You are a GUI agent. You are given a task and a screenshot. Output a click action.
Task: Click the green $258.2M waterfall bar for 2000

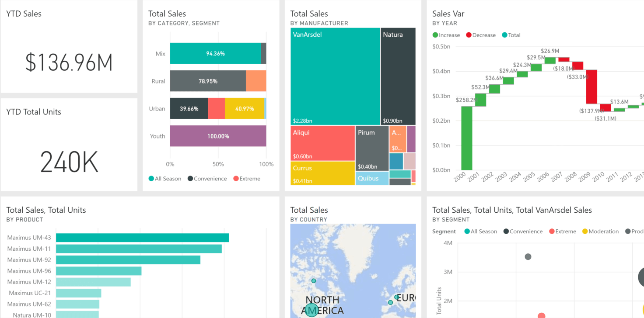[x=467, y=138]
